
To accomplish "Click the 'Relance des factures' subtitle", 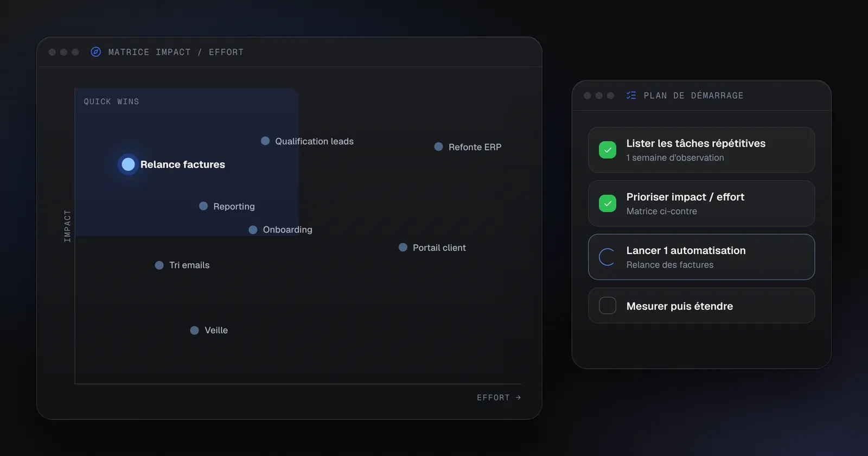I will point(670,265).
